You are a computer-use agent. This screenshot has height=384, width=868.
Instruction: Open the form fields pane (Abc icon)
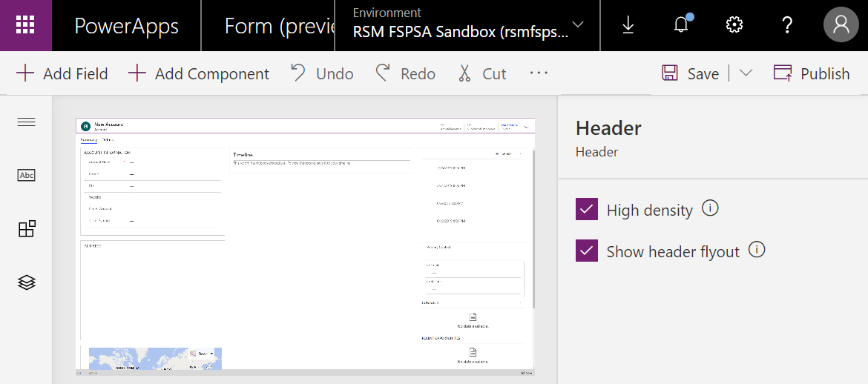[27, 175]
